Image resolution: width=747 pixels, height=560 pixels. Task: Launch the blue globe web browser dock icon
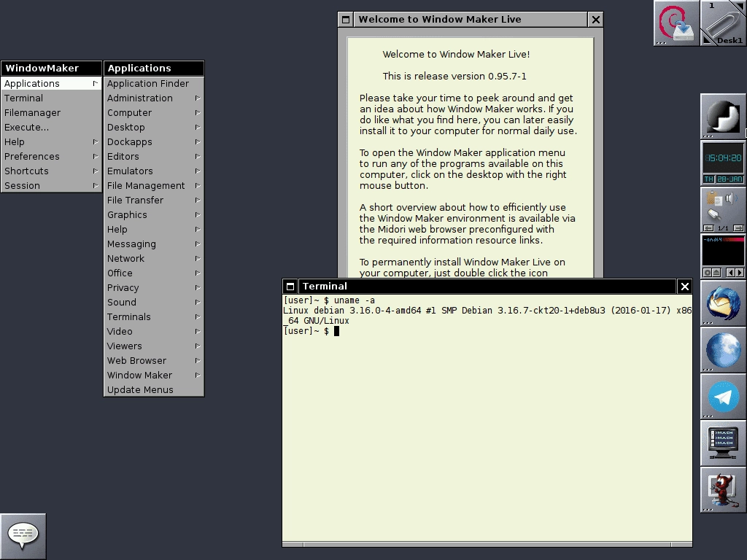(x=723, y=349)
